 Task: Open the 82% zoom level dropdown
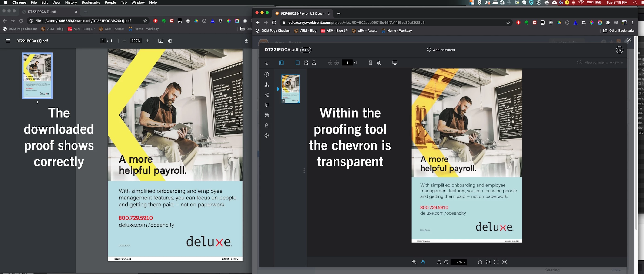click(459, 262)
